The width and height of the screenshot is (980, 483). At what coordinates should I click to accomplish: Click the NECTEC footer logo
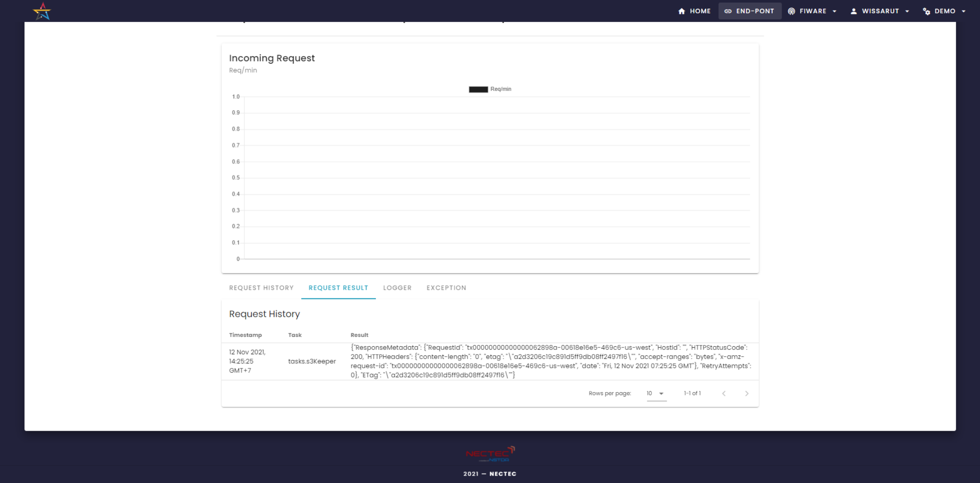[490, 454]
